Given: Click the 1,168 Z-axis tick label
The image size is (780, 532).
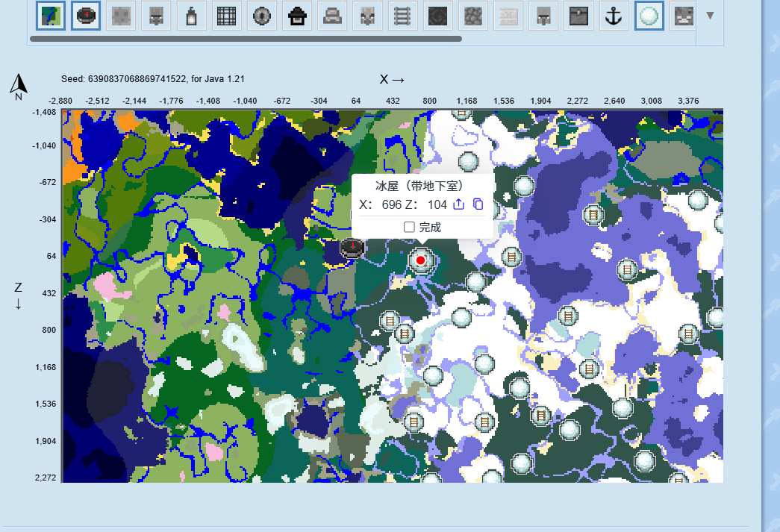Looking at the screenshot, I should tap(46, 367).
